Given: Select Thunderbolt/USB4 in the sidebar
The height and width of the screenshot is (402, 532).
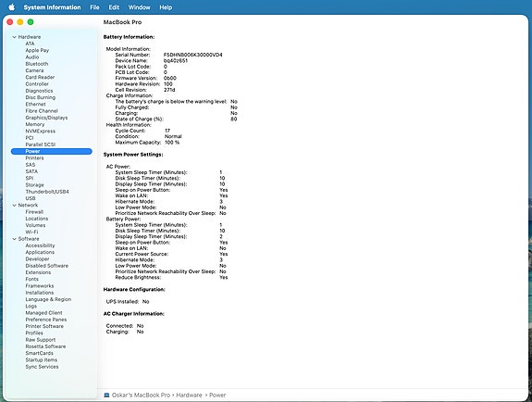Looking at the screenshot, I should [47, 192].
